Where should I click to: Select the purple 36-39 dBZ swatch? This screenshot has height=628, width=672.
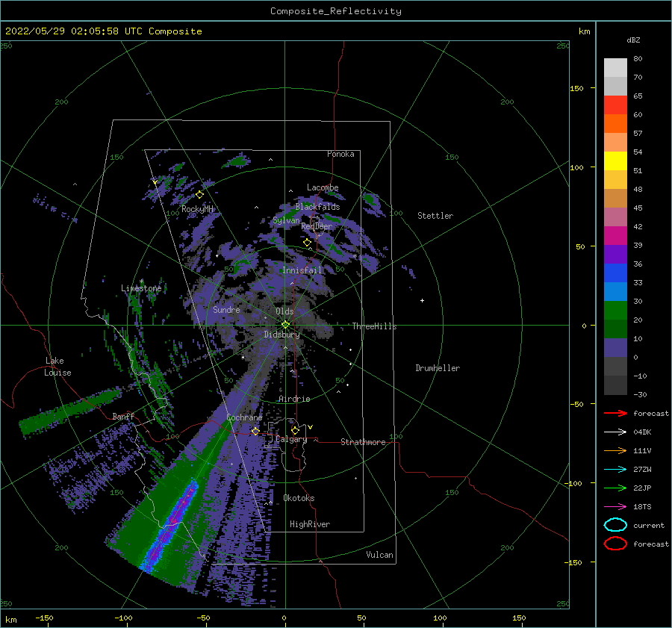[x=615, y=255]
